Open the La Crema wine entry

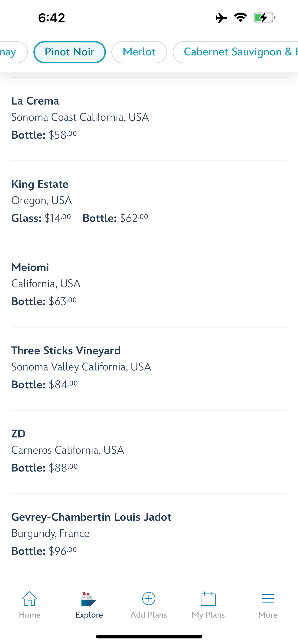point(80,118)
